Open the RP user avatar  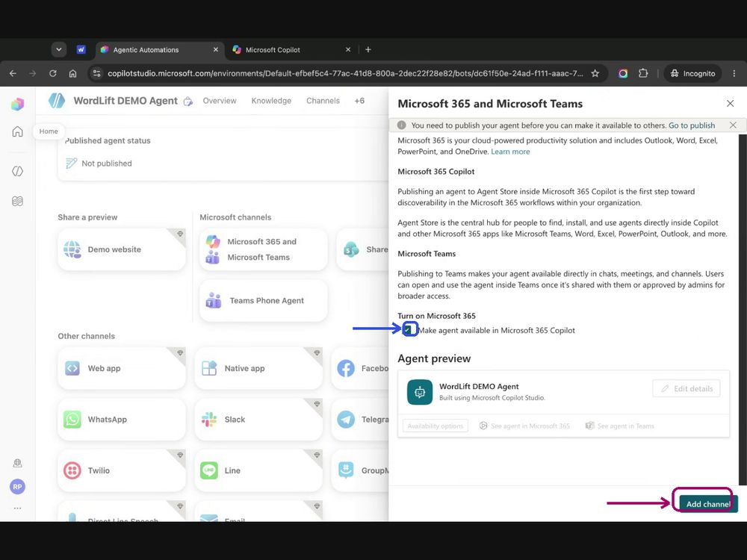click(x=17, y=487)
